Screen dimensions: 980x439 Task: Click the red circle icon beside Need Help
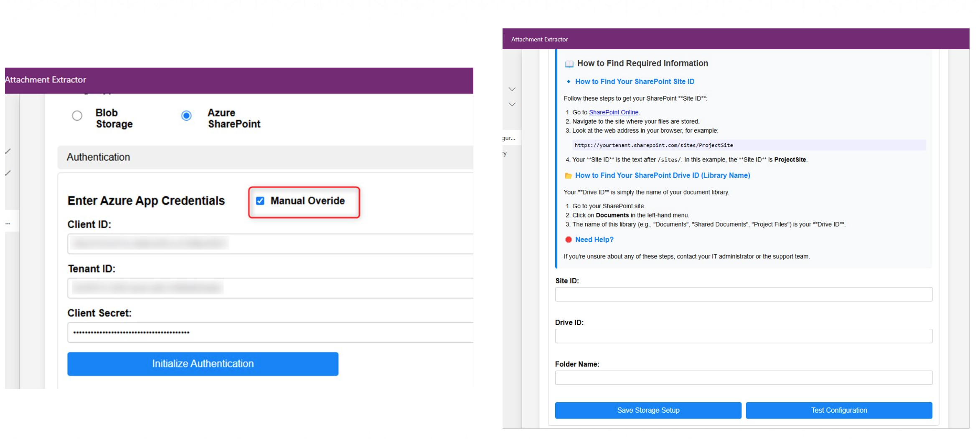coord(568,240)
